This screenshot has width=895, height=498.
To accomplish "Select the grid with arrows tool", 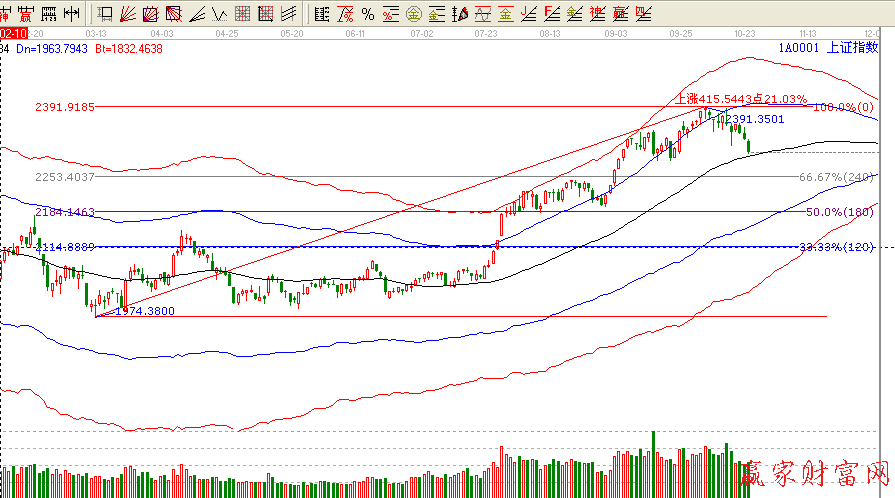I will click(265, 13).
